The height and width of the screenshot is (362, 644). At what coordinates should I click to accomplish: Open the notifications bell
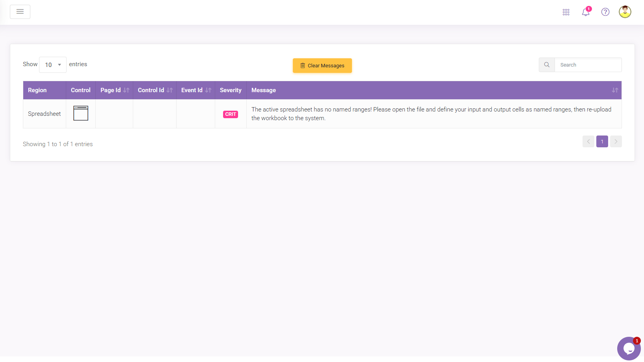click(586, 12)
